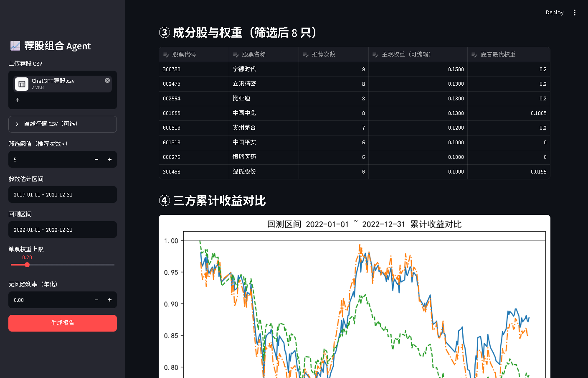This screenshot has width=588, height=378.
Task: Select the 中国中免 name cell
Action: (x=264, y=113)
